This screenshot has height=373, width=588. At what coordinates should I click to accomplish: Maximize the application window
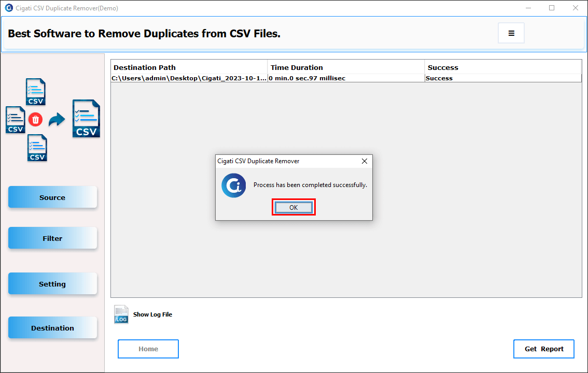[552, 8]
